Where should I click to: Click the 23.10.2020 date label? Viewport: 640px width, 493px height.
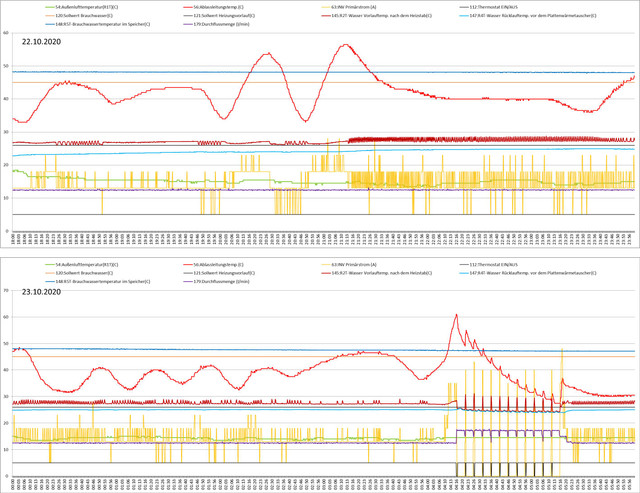41,292
